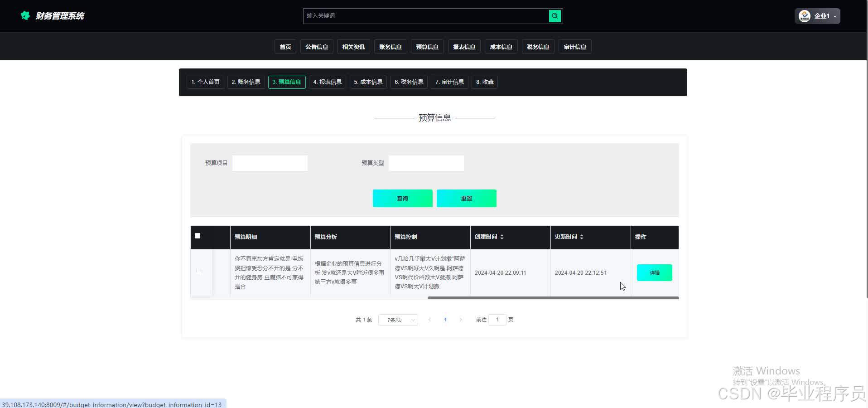This screenshot has width=868, height=408.
Task: Click the green search magnifier button
Action: [555, 16]
